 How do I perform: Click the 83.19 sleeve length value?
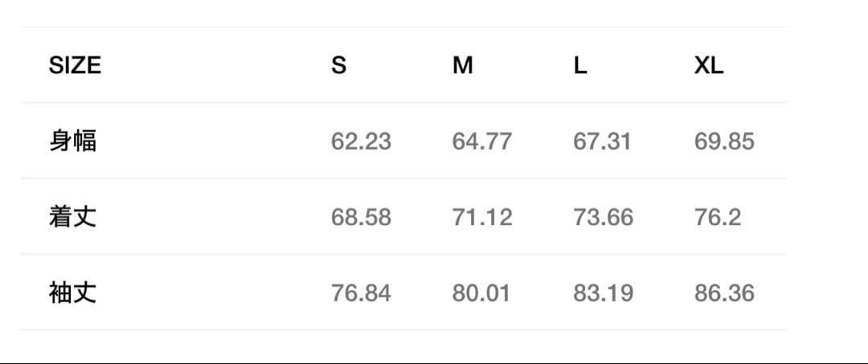coord(603,293)
